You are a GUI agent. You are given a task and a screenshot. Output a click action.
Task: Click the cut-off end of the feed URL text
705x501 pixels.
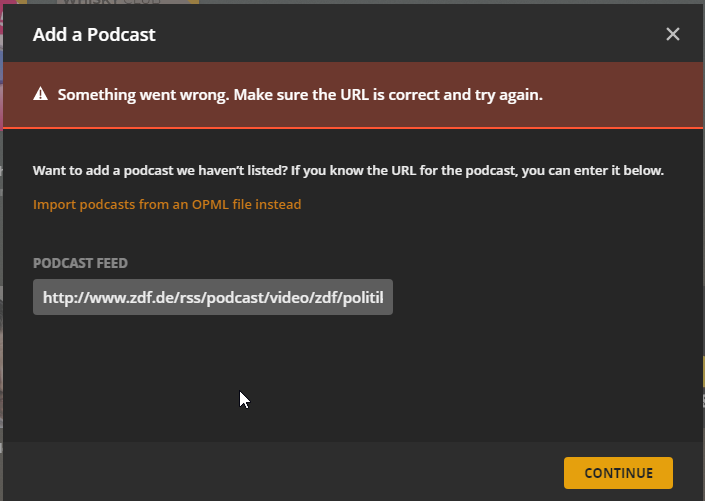pyautogui.click(x=380, y=298)
